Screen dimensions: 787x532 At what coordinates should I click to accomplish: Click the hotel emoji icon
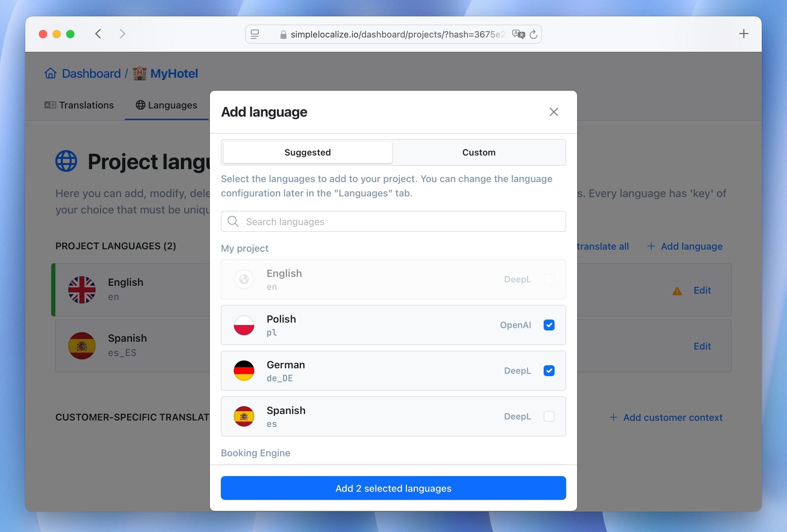coord(140,73)
